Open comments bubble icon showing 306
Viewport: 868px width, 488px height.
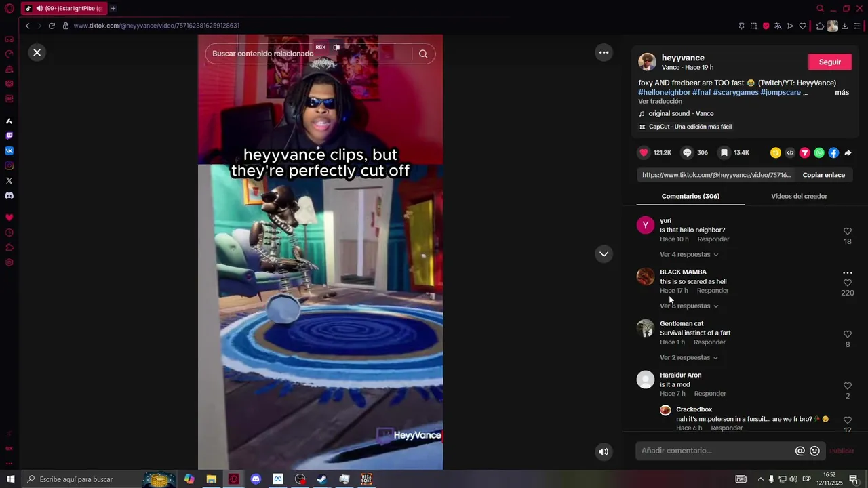click(x=687, y=153)
